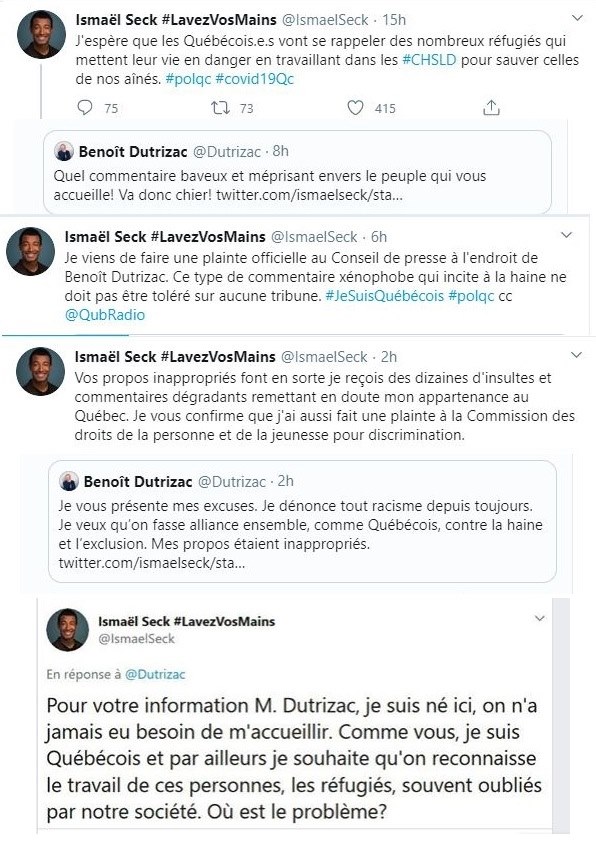This screenshot has width=596, height=850.
Task: Open the @IsmaelSeck handle on the bottom tweet
Action: (x=136, y=639)
